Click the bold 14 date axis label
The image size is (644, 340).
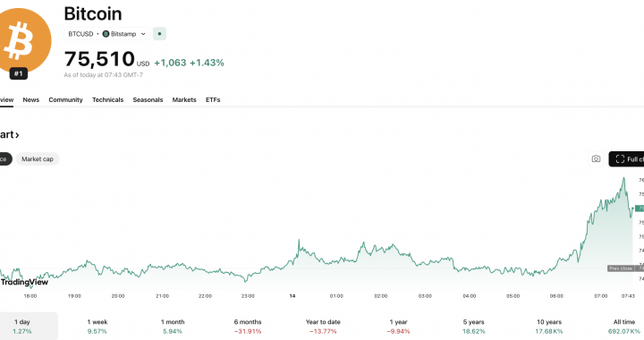pyautogui.click(x=292, y=295)
